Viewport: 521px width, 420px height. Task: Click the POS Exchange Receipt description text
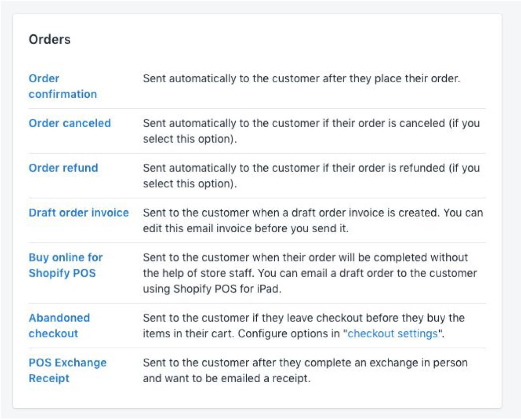[x=305, y=370]
